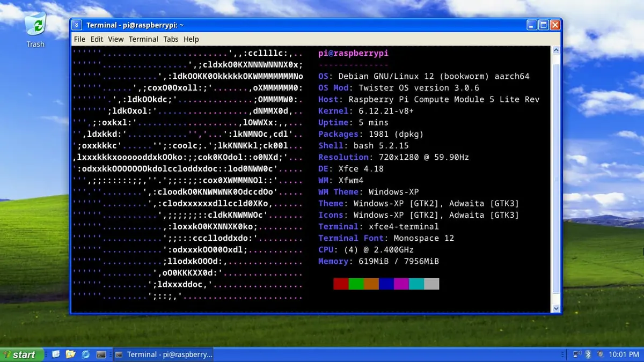Open the Terminal menu

143,39
